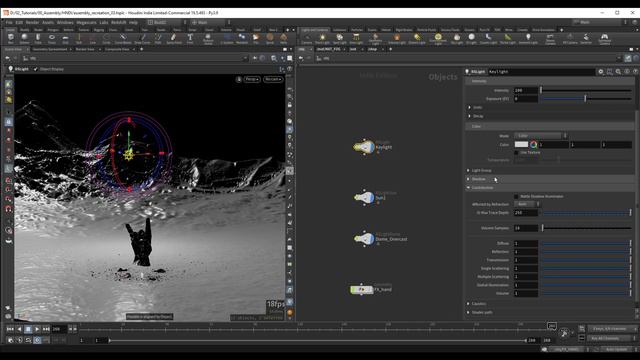Open the No cam camera menu
The width and height of the screenshot is (640, 360).
click(x=273, y=79)
